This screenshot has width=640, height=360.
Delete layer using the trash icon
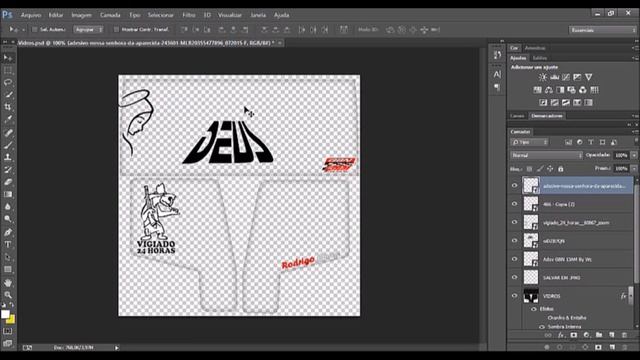[624, 335]
